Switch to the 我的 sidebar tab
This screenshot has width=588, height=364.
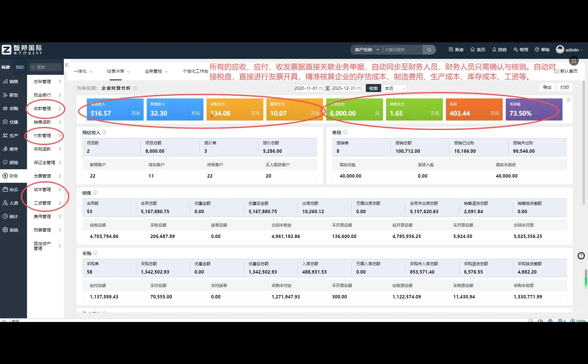point(20,67)
